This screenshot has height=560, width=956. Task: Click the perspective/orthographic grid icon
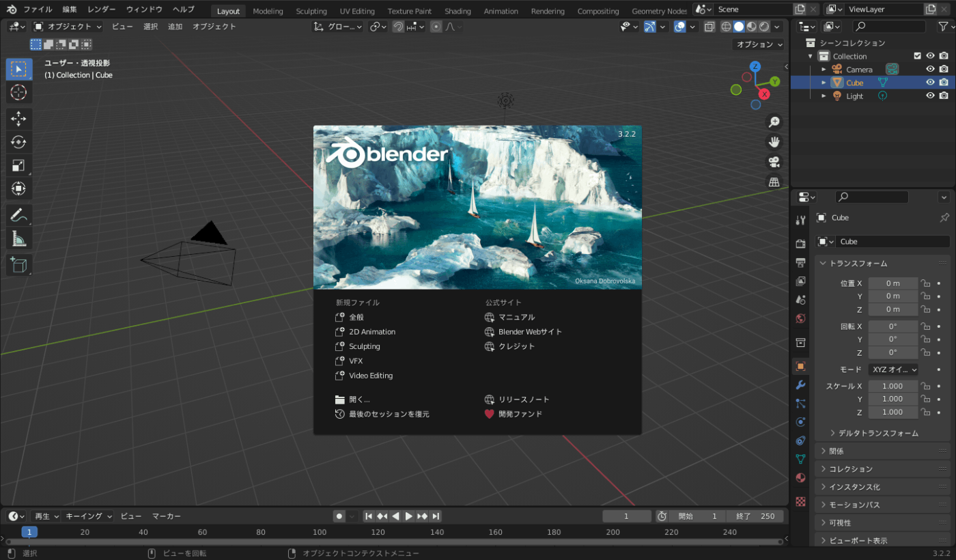774,182
